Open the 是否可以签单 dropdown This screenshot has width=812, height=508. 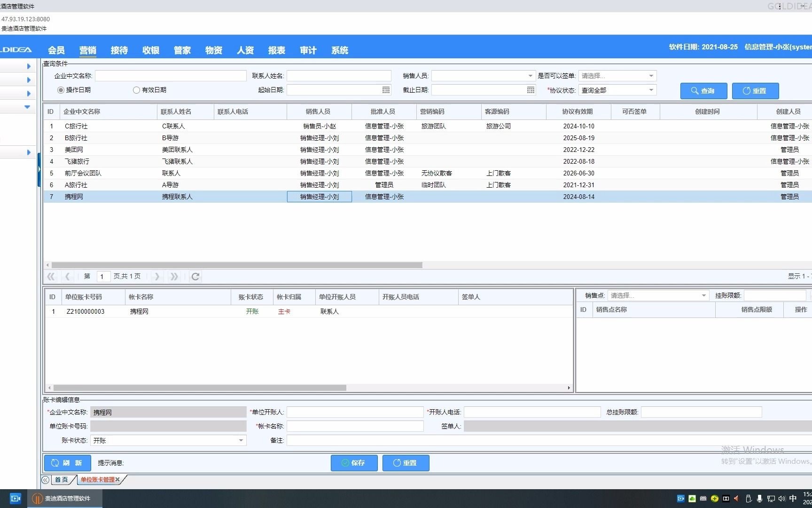(x=651, y=76)
